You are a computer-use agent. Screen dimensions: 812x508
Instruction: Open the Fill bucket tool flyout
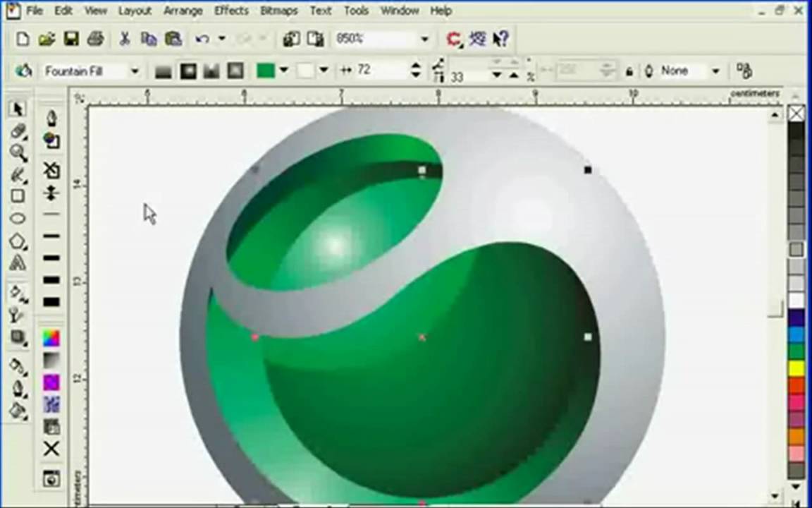coord(18,411)
